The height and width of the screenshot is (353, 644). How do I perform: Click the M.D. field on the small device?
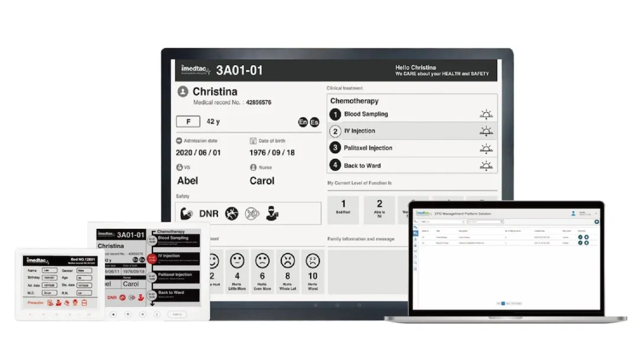[50, 293]
